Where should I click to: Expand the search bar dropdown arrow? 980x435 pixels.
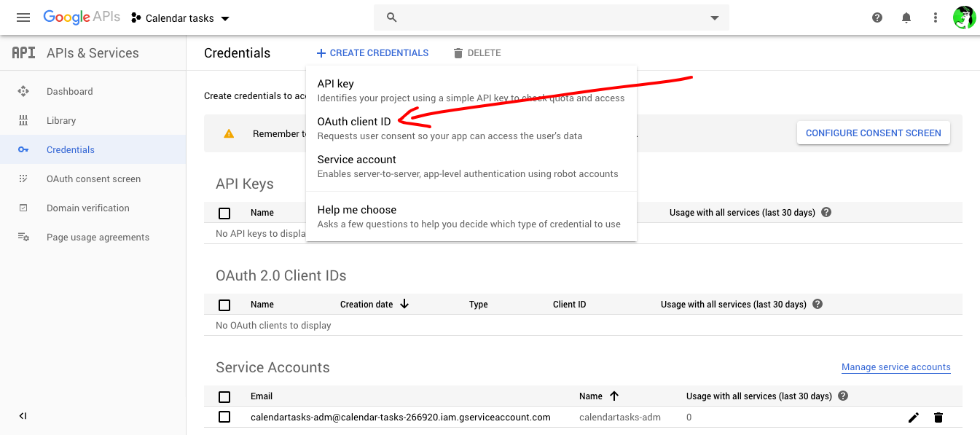click(x=715, y=17)
